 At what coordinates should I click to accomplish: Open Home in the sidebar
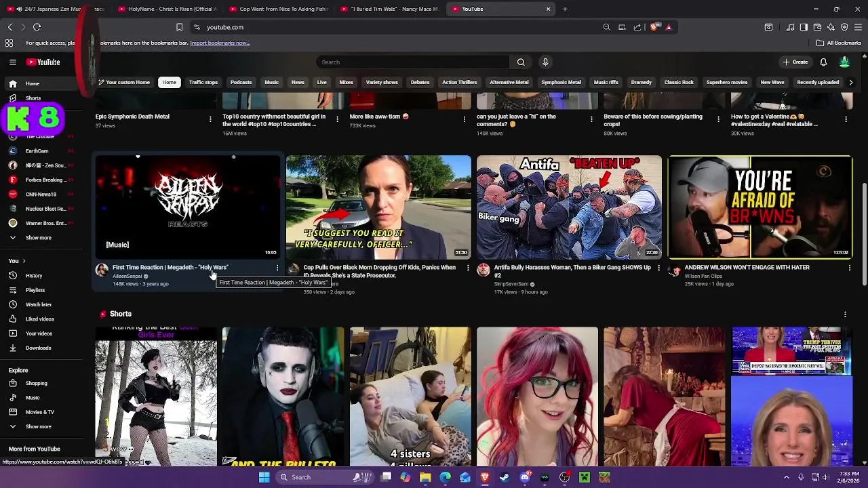tap(45, 83)
